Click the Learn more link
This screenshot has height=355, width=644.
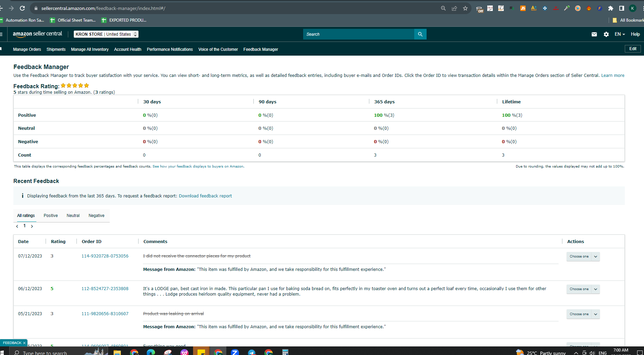[613, 76]
